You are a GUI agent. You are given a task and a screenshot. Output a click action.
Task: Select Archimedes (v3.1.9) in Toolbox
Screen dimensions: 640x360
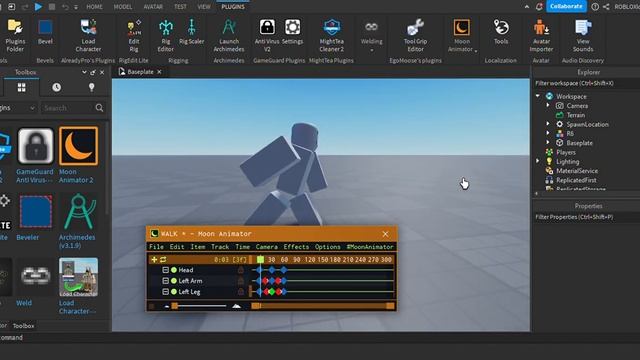78,211
